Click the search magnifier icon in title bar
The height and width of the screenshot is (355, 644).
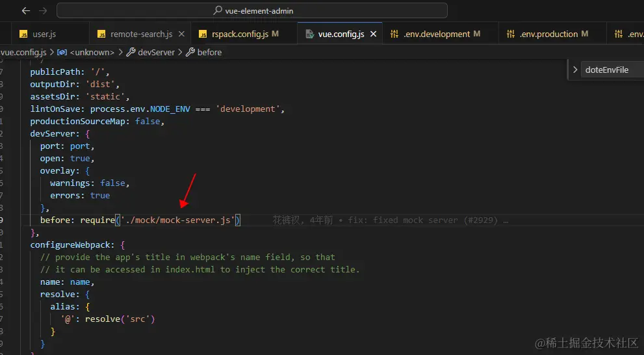pos(218,10)
